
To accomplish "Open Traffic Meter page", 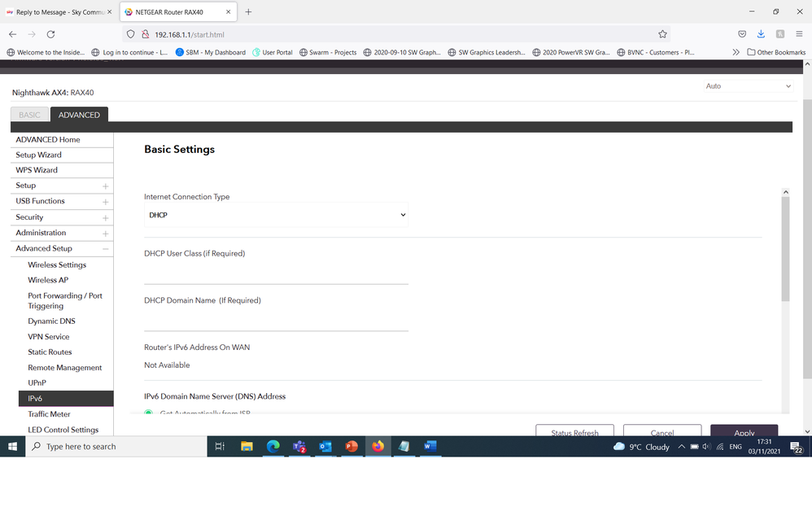I will 49,414.
